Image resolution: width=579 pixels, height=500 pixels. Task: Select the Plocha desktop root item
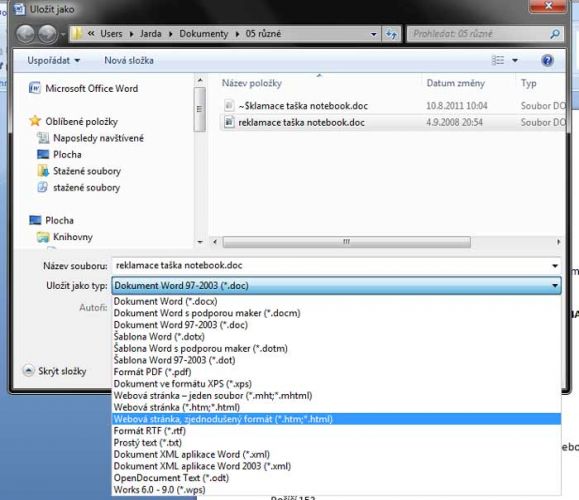tap(51, 220)
